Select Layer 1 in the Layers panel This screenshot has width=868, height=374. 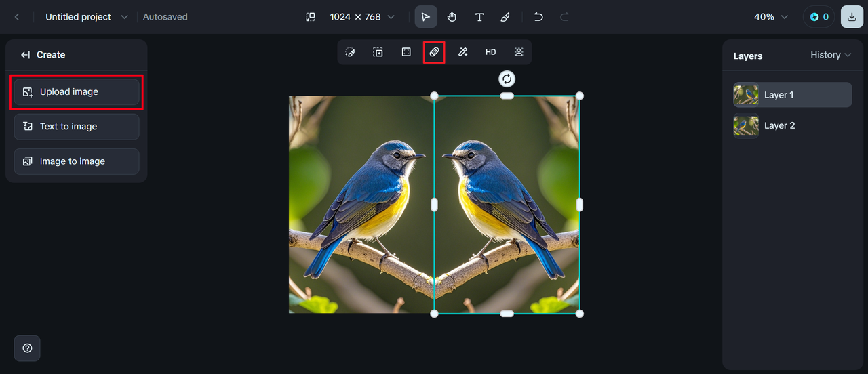pyautogui.click(x=792, y=95)
